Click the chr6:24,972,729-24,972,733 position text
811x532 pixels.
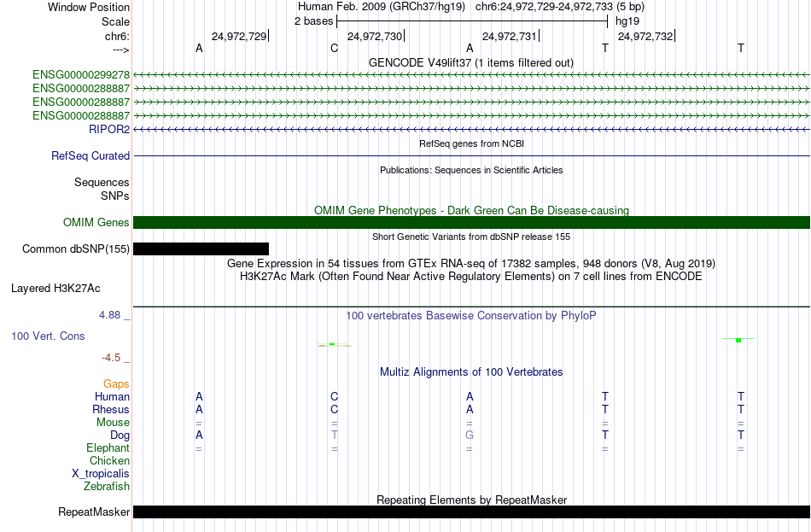click(544, 7)
